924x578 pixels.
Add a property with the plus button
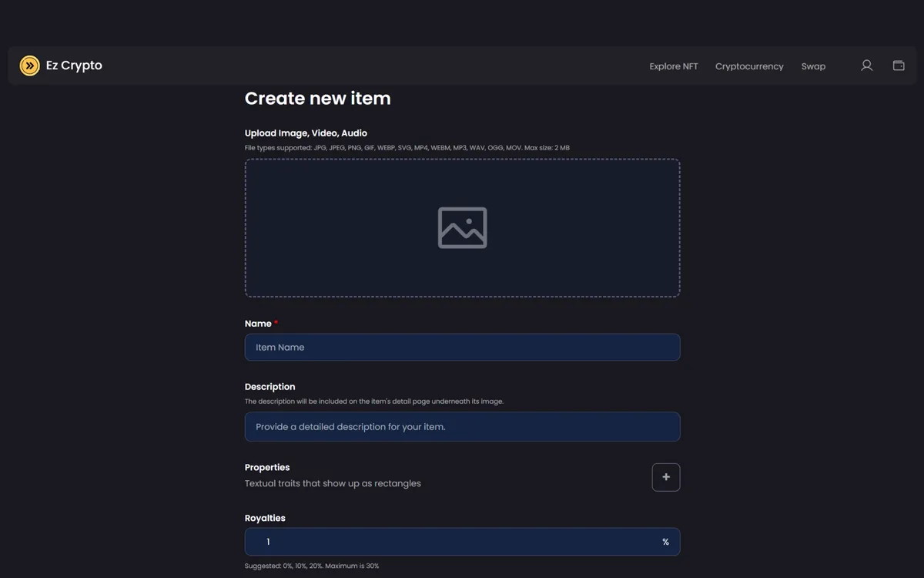[666, 477]
